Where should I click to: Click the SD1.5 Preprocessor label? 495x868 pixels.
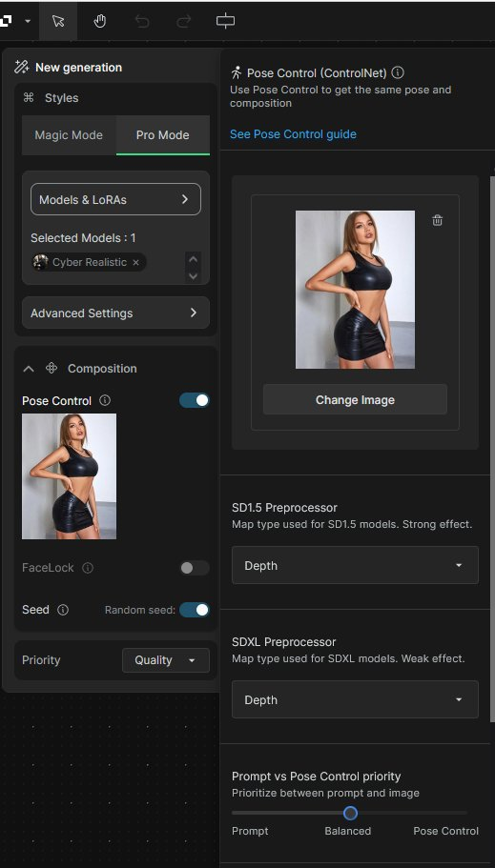(x=284, y=508)
